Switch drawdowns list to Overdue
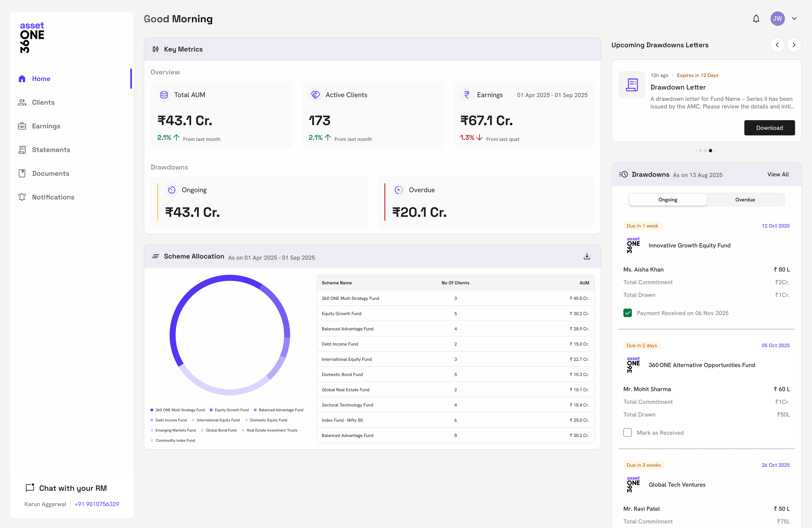 [x=745, y=200]
